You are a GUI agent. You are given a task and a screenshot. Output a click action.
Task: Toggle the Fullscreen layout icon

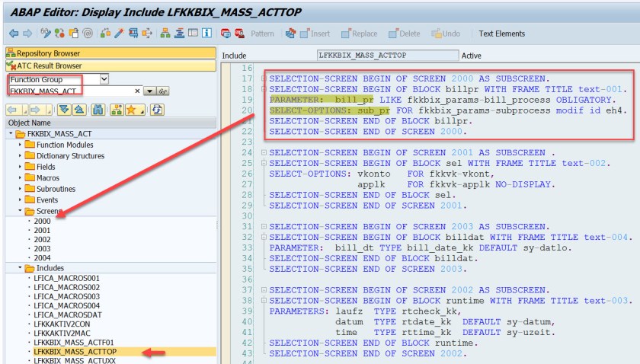coord(193,34)
